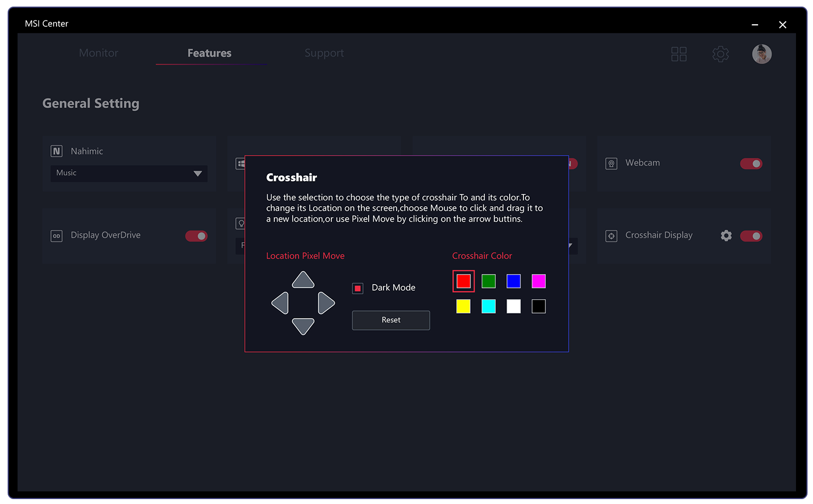Toggle the Dark Mode checkbox
This screenshot has width=813, height=504.
coord(358,288)
